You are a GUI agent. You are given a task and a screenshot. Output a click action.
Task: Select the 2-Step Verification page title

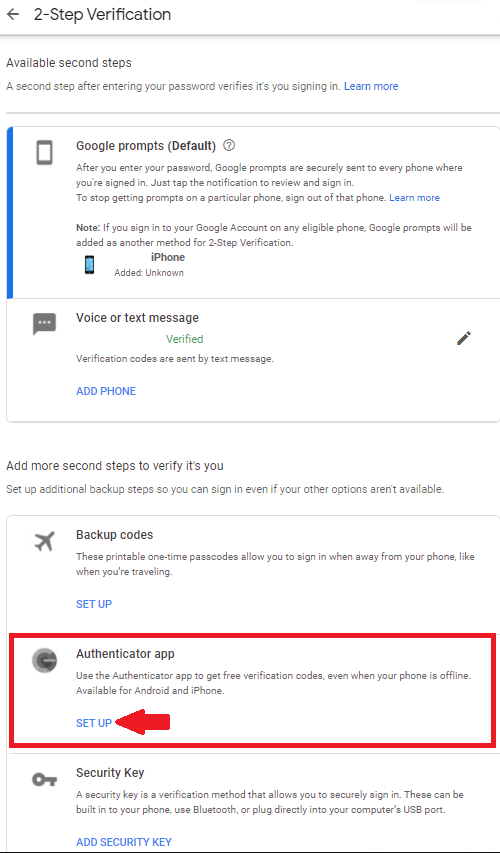(x=102, y=15)
